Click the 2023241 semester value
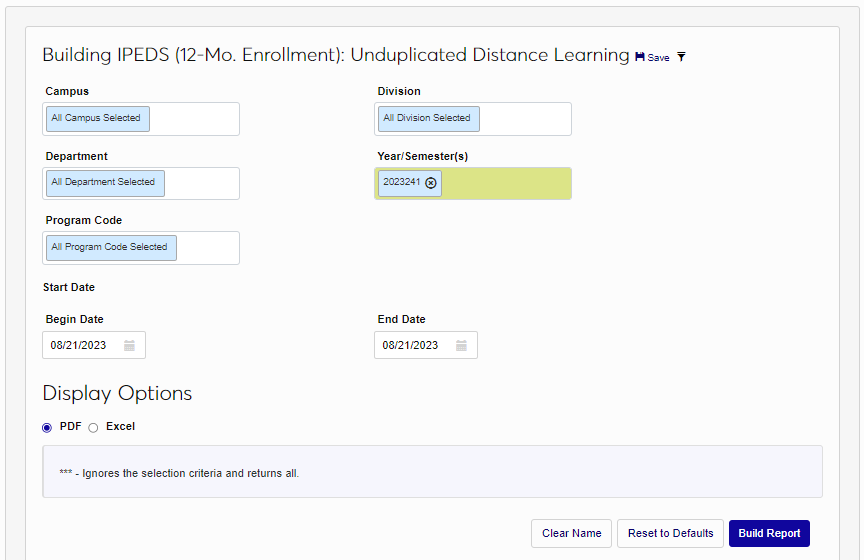 coord(402,182)
